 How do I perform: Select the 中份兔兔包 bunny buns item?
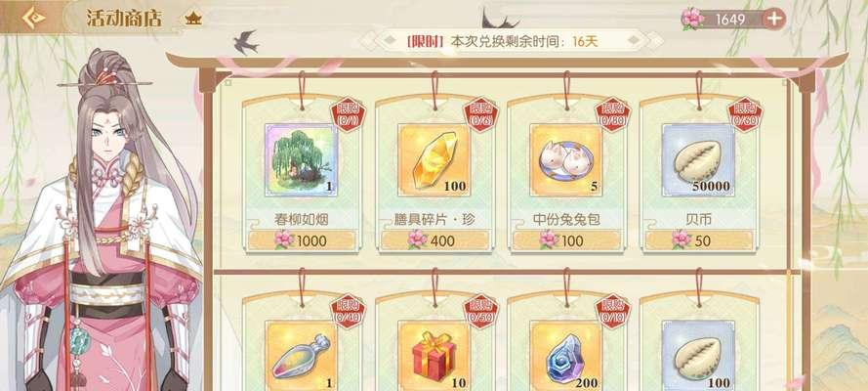pos(566,160)
